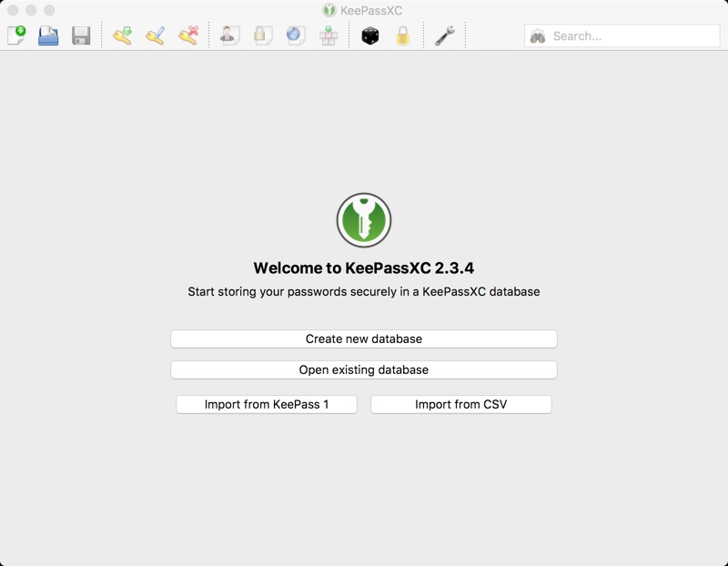Click inside the Search field

point(622,35)
